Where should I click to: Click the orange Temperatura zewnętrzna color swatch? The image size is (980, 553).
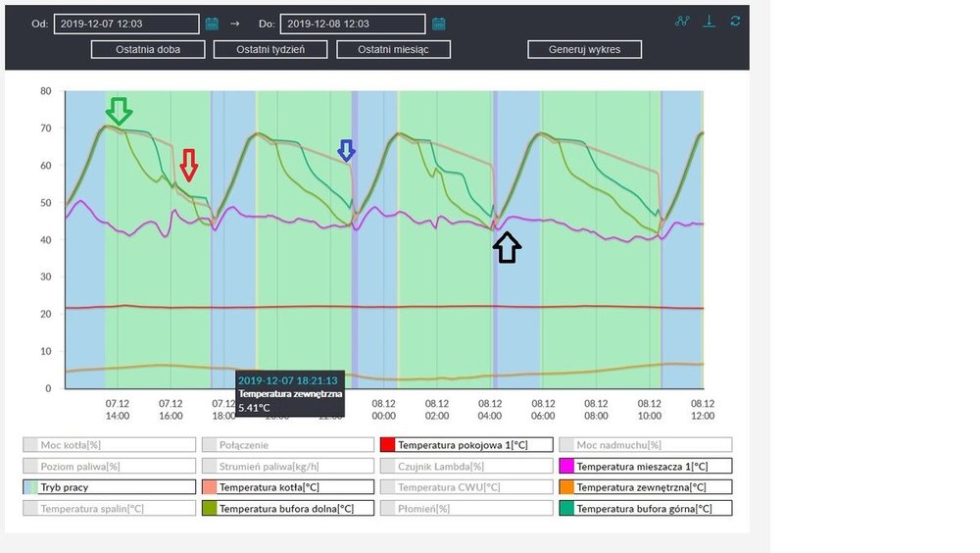point(565,487)
